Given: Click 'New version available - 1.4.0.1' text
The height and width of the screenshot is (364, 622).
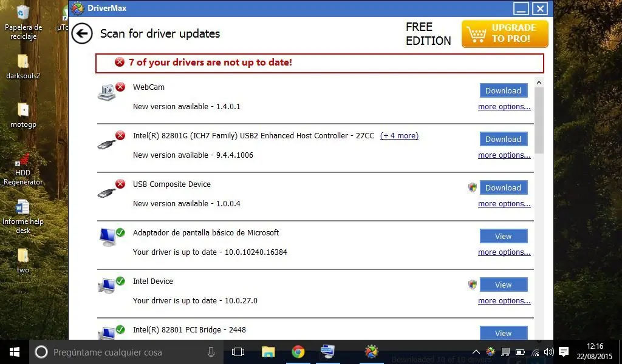Looking at the screenshot, I should (186, 107).
